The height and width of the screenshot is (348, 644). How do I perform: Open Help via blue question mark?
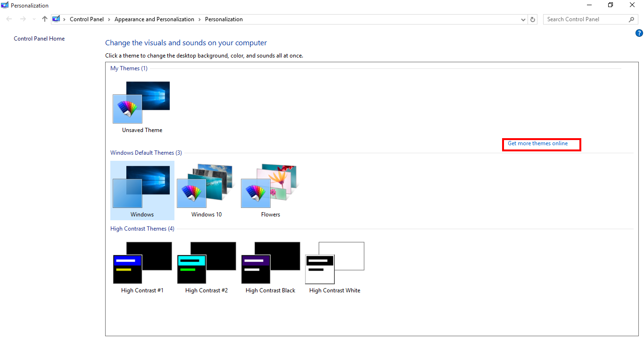coord(639,33)
